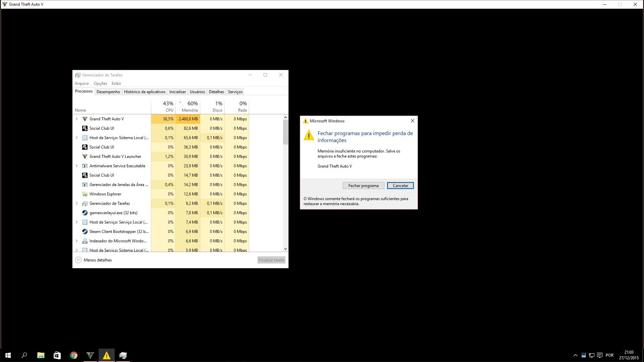This screenshot has height=362, width=644.
Task: Click the Finalizar tarefa button
Action: (271, 260)
